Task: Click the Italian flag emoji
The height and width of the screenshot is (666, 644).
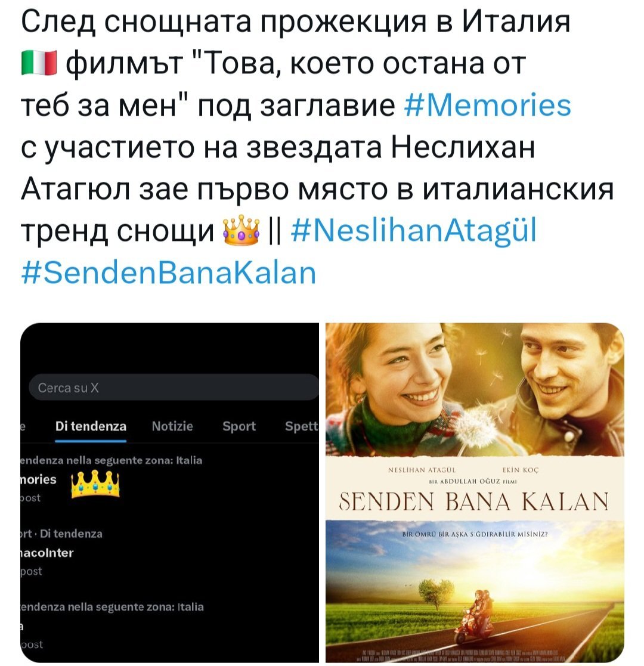Action: pos(39,63)
